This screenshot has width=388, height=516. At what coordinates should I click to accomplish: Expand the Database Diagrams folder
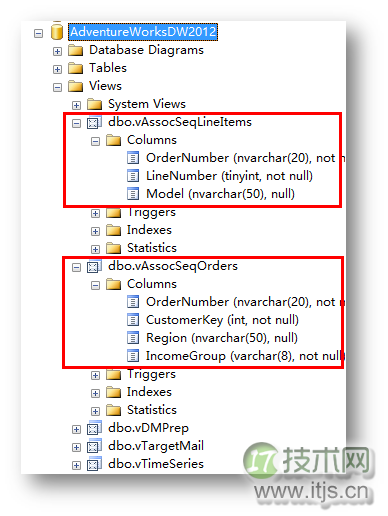pos(57,51)
